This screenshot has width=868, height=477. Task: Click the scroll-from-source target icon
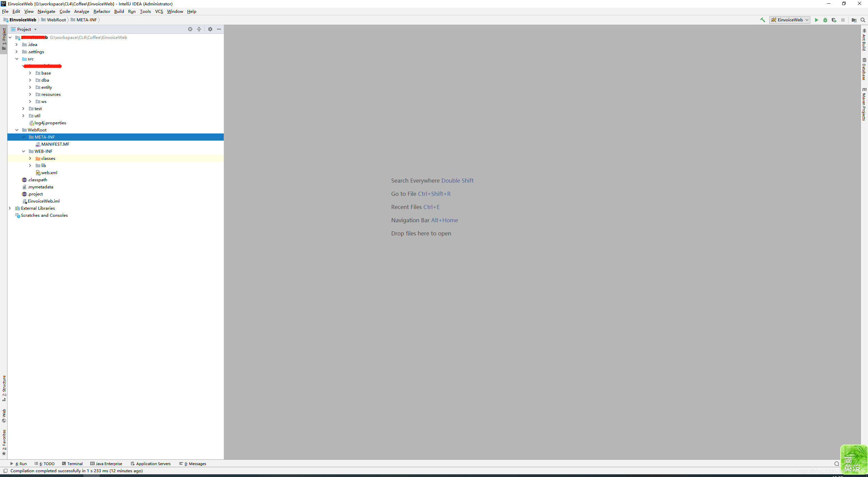(190, 29)
